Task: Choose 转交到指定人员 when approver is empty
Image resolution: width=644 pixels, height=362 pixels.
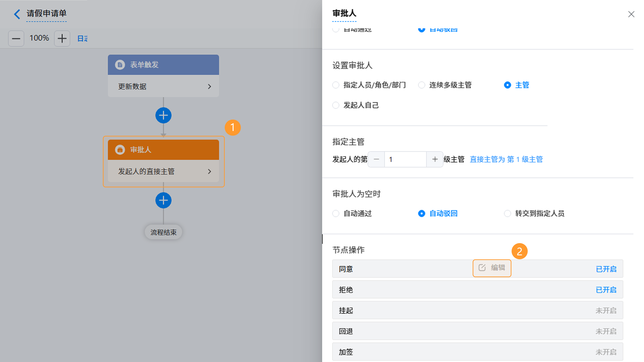Action: 534,214
